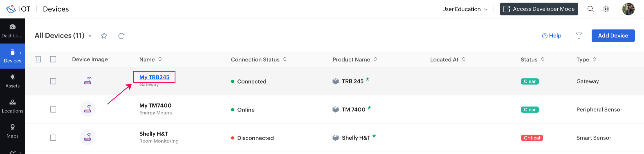Click the search magnifier icon

coord(590,9)
